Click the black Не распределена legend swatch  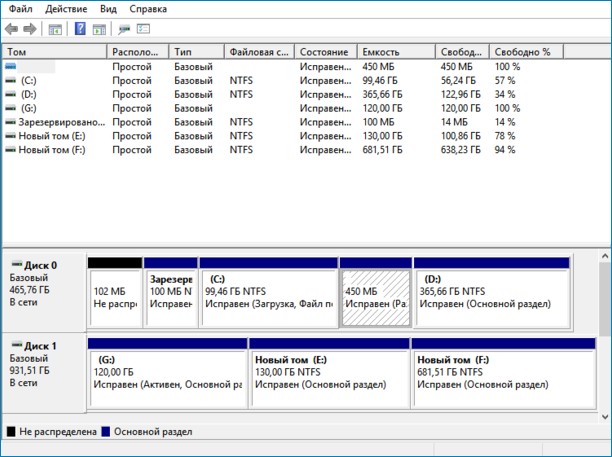11,432
